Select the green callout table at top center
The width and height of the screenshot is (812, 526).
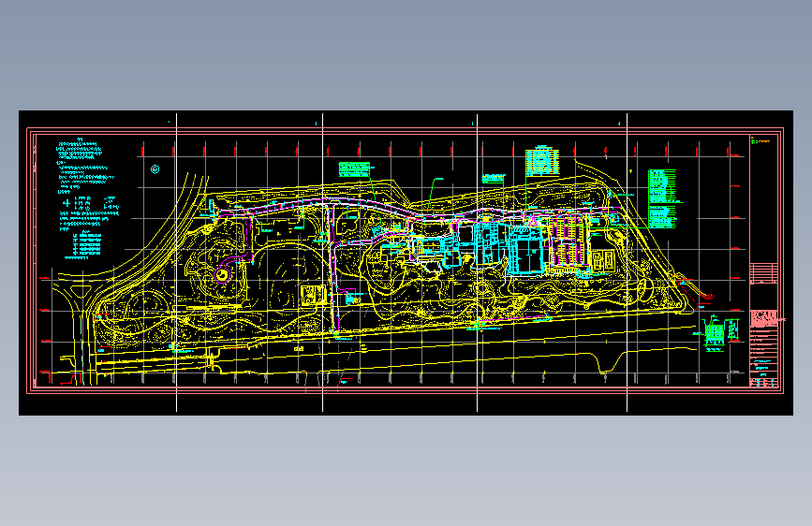tap(354, 169)
